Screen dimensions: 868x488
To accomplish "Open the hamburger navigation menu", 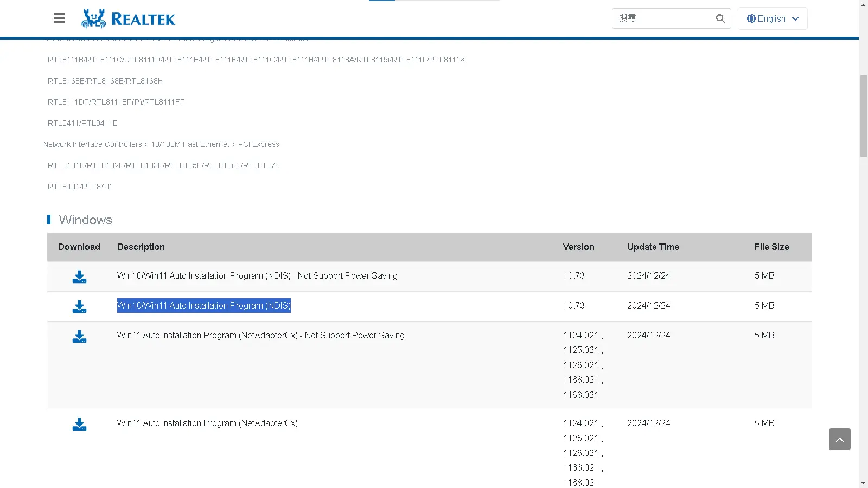I will (60, 18).
